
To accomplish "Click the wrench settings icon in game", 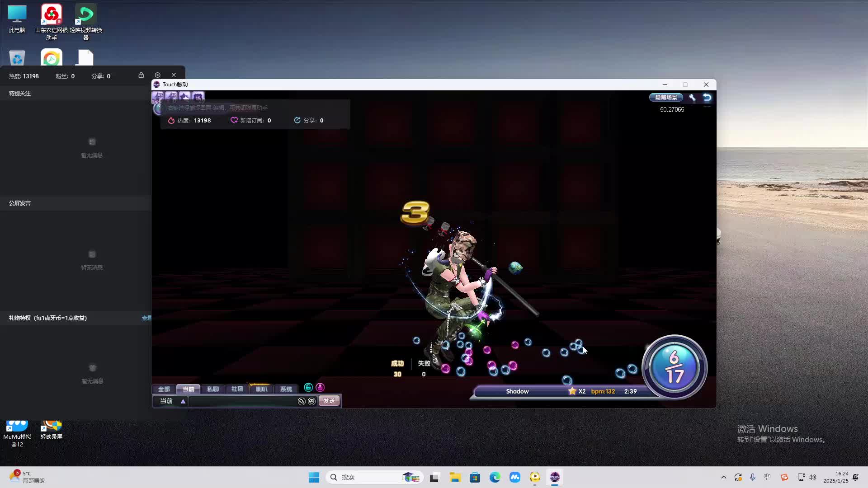I will (692, 98).
